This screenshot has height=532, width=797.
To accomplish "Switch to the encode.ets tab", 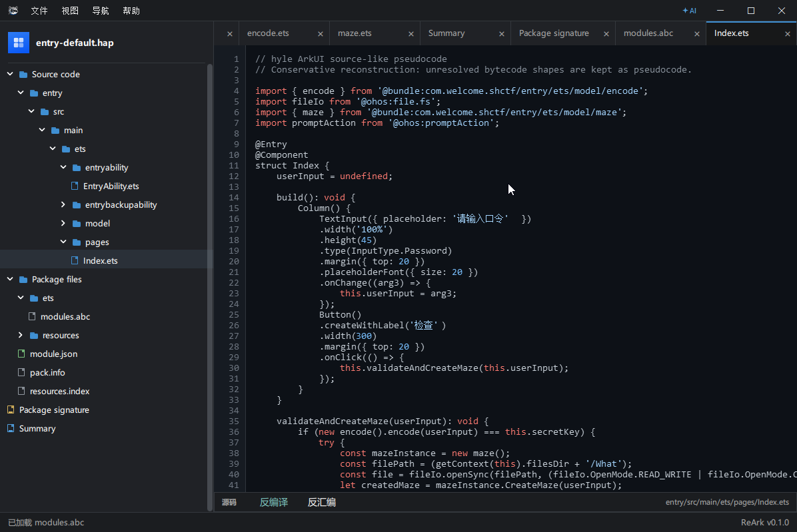I will 268,33.
